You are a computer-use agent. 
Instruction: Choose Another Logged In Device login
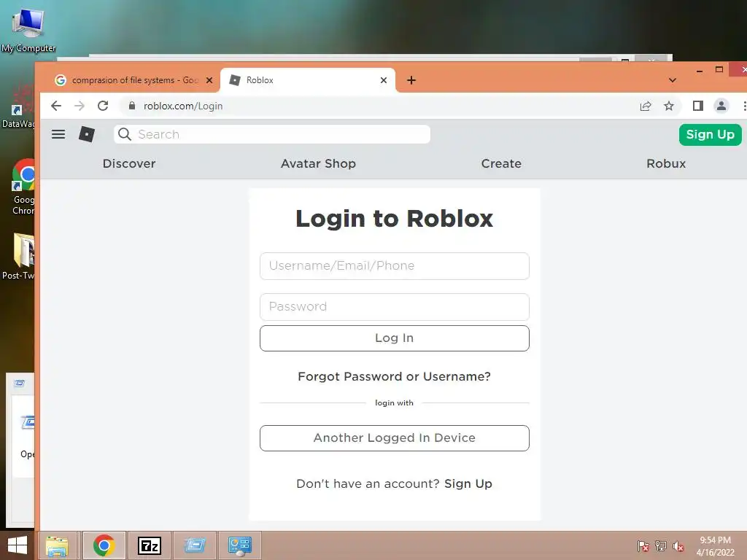coord(395,438)
